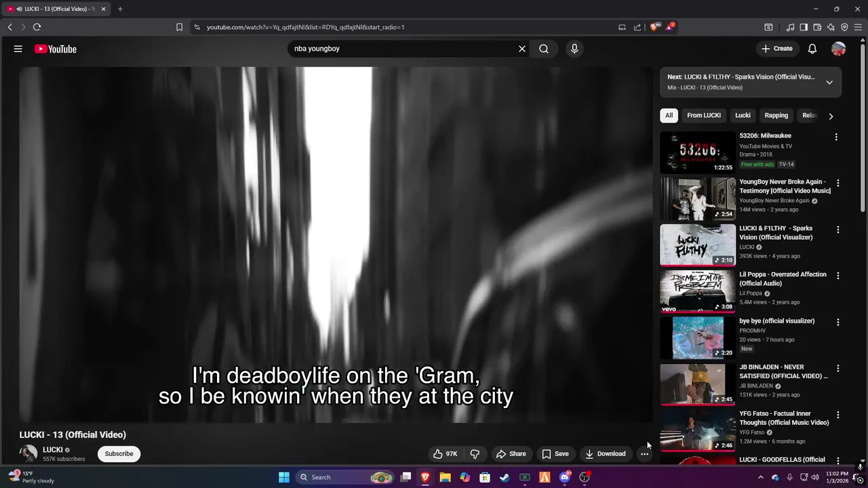Open the music note playlist icon
The height and width of the screenshot is (488, 868).
[x=790, y=27]
